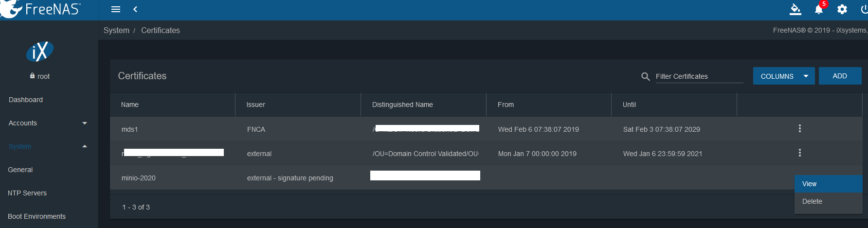Screen dimensions: 868x228
Task: Click the search magnifier icon
Action: 646,76
